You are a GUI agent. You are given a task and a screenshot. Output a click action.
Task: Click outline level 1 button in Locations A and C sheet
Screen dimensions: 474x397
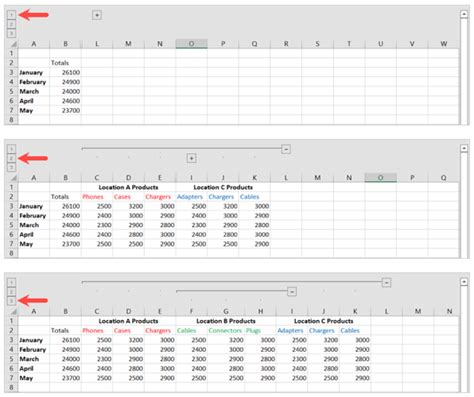tap(11, 149)
